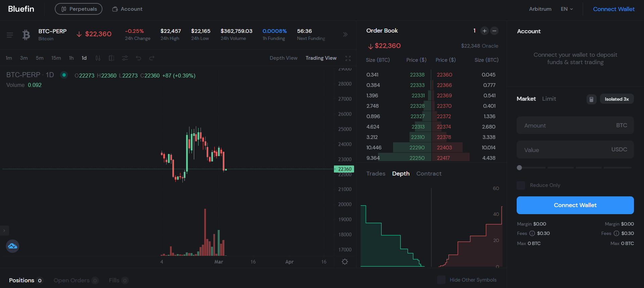644x288 pixels.
Task: Select the 1d timeframe
Action: coord(84,58)
